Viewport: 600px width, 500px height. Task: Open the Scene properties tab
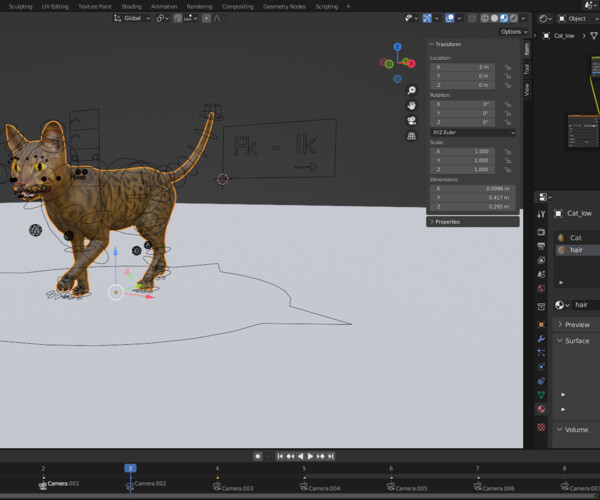click(541, 274)
